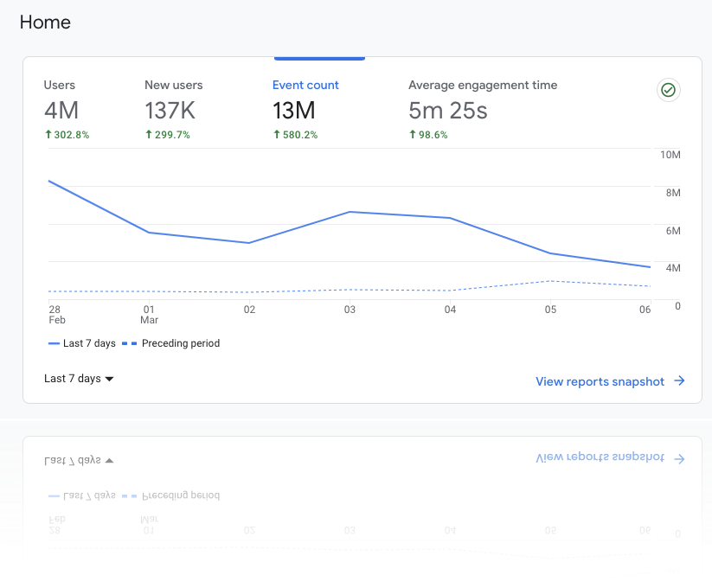This screenshot has width=712, height=588.
Task: Click the green up arrow beside 98.6%
Action: pos(413,135)
